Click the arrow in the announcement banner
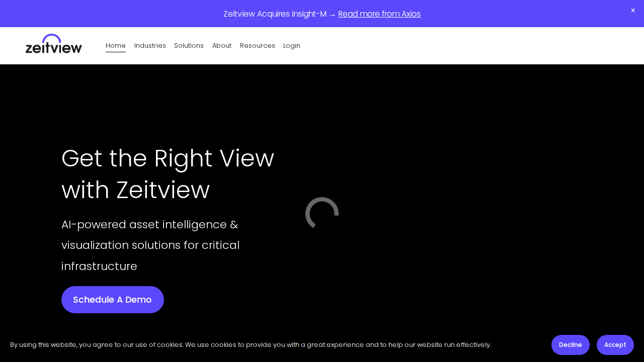 (332, 14)
